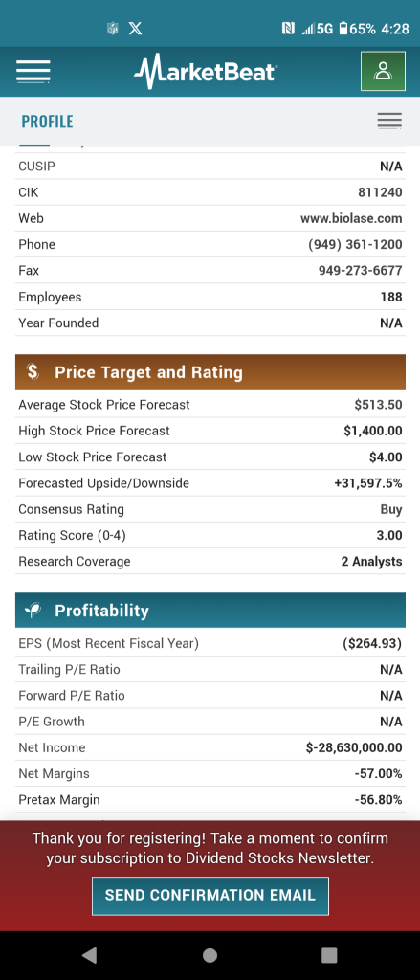Image resolution: width=420 pixels, height=980 pixels.
Task: Send the confirmation email
Action: [x=210, y=895]
